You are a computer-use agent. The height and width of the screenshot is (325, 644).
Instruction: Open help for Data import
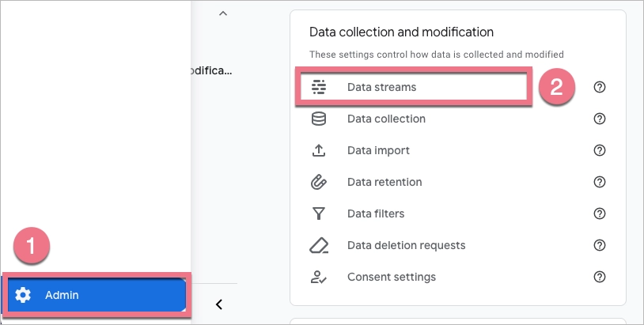pyautogui.click(x=600, y=150)
